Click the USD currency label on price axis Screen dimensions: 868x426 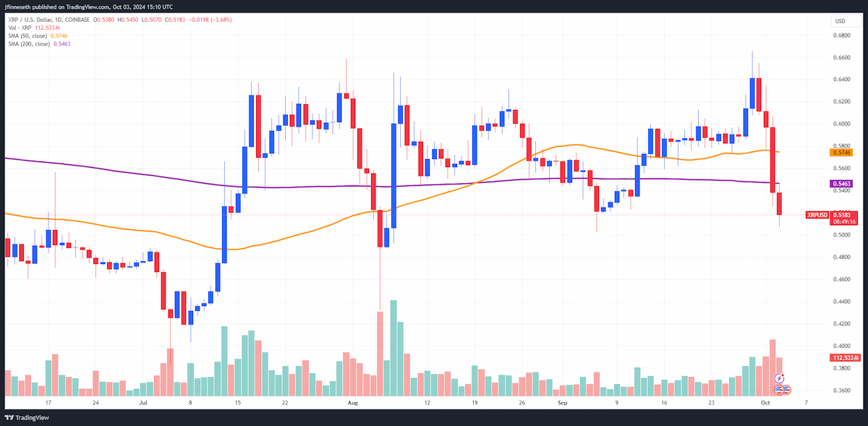point(841,21)
